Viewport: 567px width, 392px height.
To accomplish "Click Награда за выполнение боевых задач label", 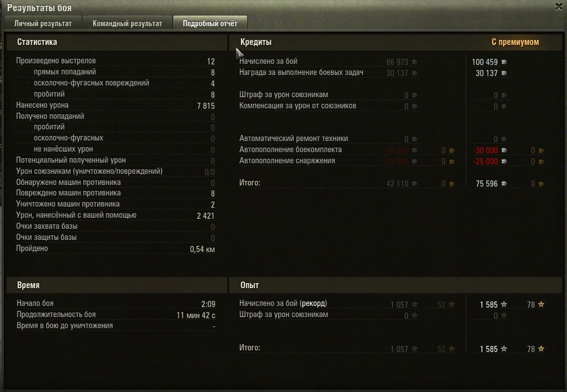I will point(301,72).
